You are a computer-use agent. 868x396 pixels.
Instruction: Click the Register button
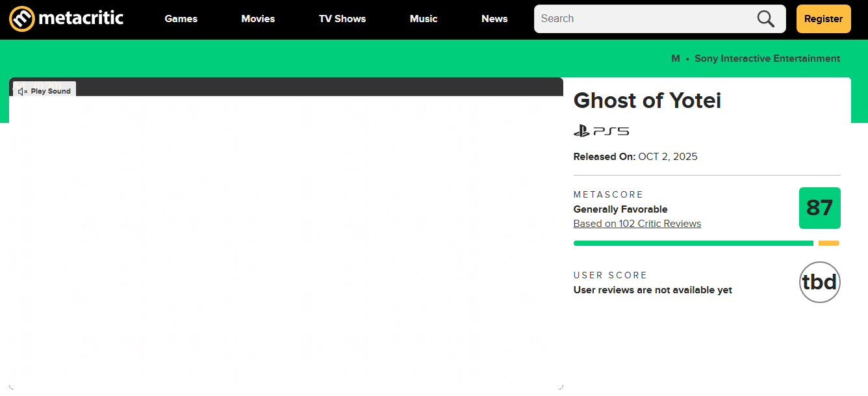(823, 19)
